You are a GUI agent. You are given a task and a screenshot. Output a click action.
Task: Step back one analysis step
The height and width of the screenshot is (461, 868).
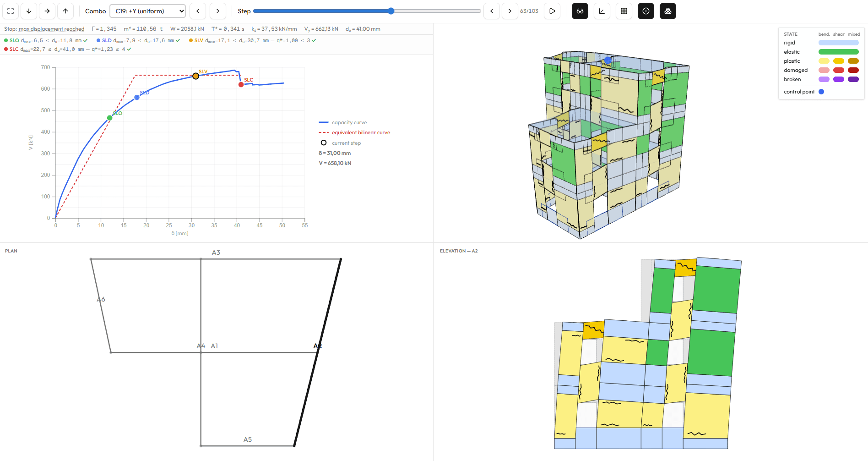(492, 11)
